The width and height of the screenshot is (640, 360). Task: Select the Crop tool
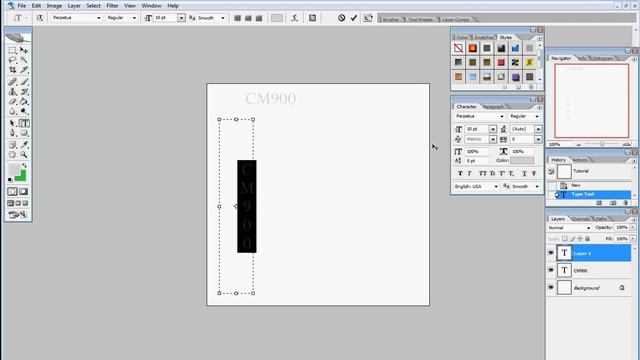pyautogui.click(x=12, y=70)
